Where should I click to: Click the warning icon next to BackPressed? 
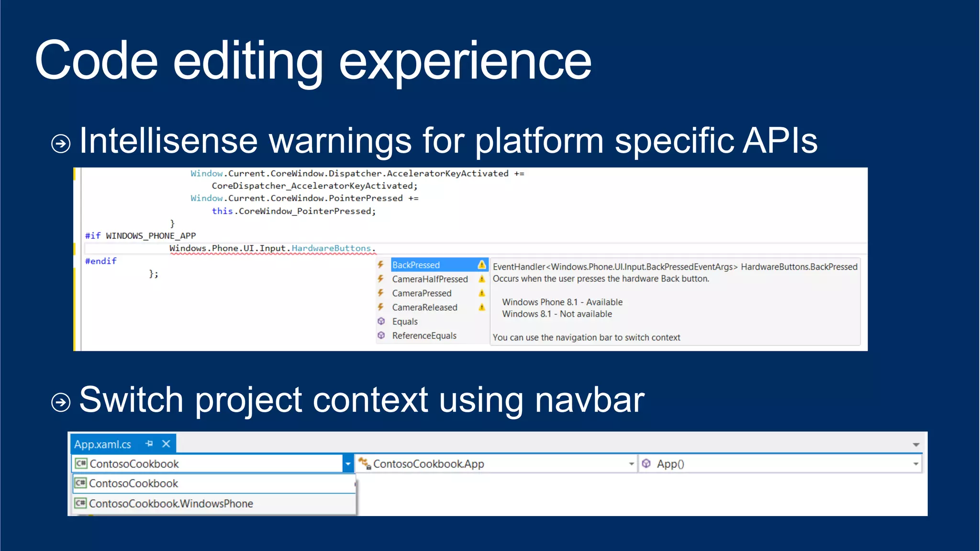point(481,265)
